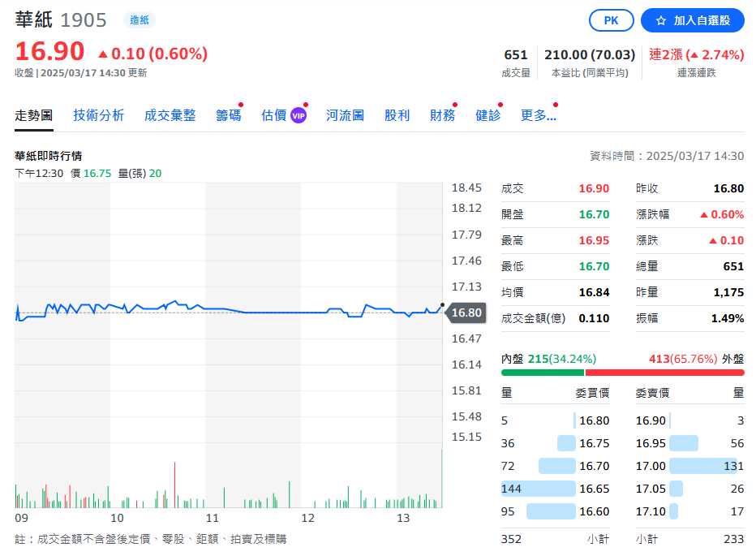Click the 昨收 16.80 value

point(728,188)
